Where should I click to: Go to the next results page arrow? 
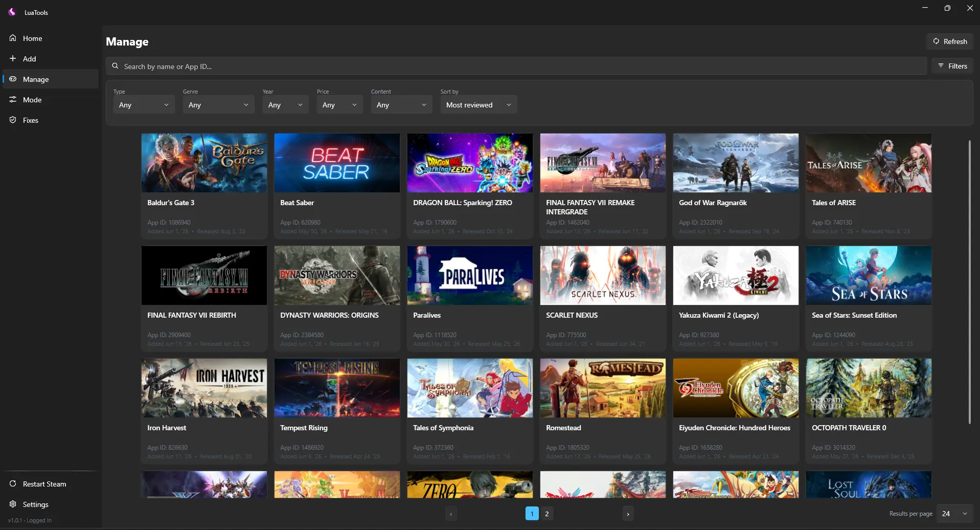628,514
